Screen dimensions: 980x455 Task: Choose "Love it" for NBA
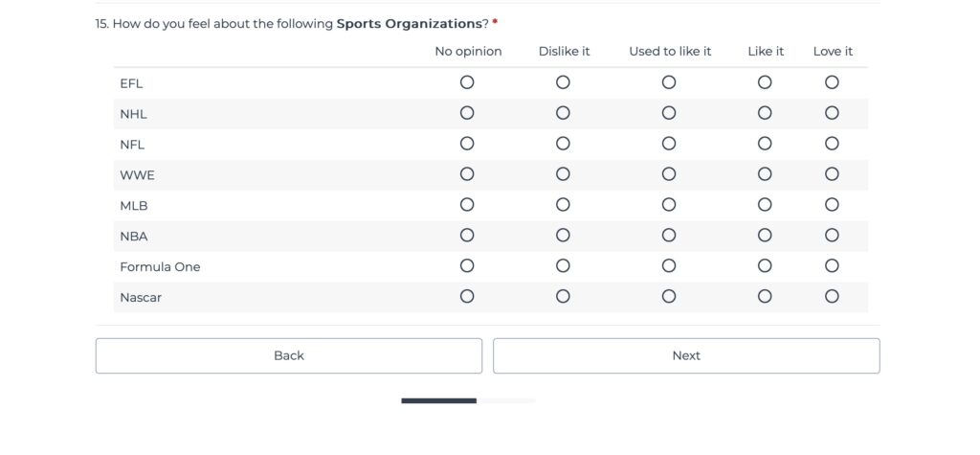pos(832,236)
